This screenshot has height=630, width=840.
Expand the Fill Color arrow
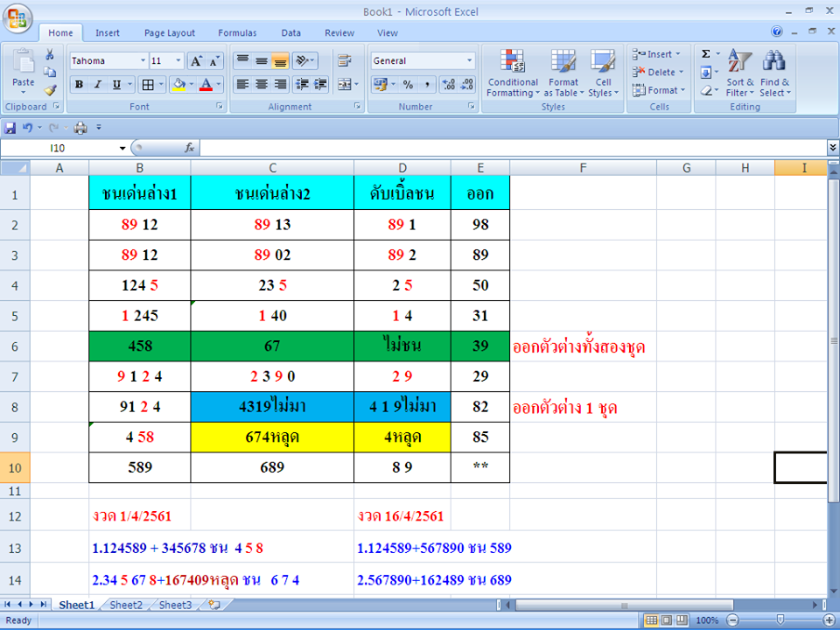pos(192,84)
